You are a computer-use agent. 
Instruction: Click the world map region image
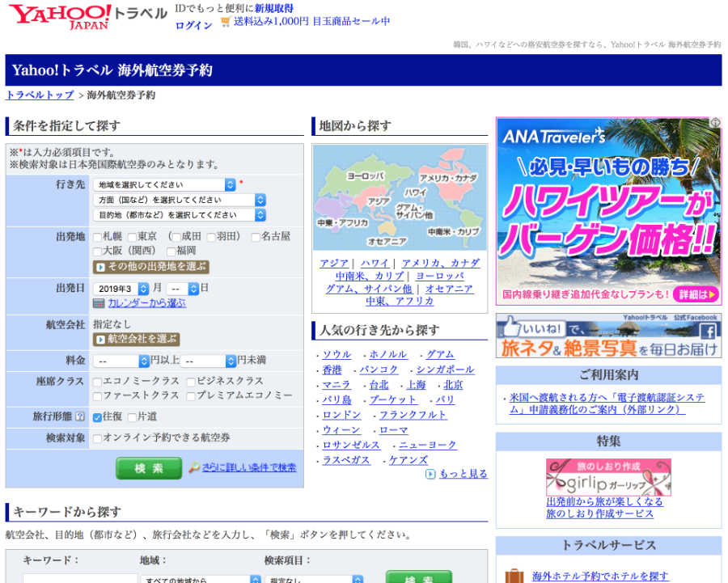tap(400, 197)
